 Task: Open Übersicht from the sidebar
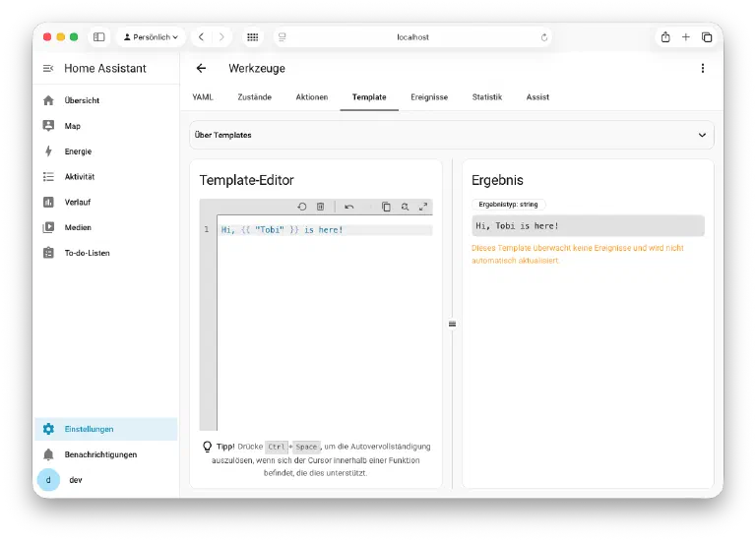(106, 100)
